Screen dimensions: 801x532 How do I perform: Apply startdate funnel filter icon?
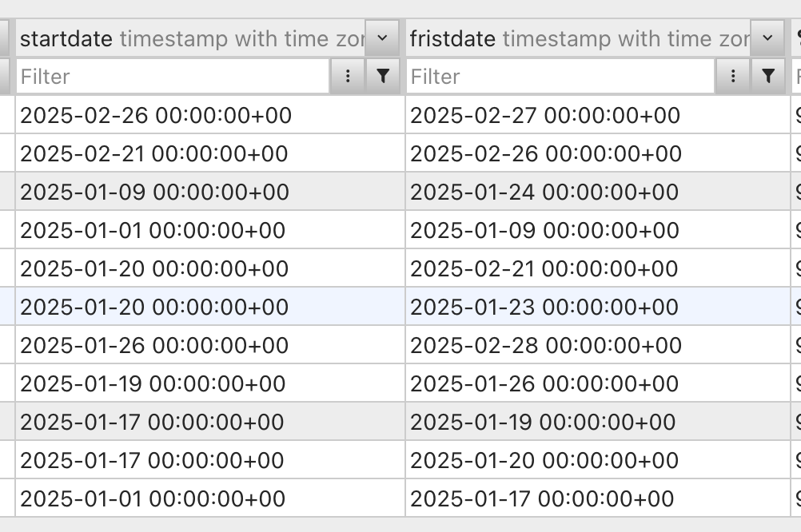pos(382,76)
